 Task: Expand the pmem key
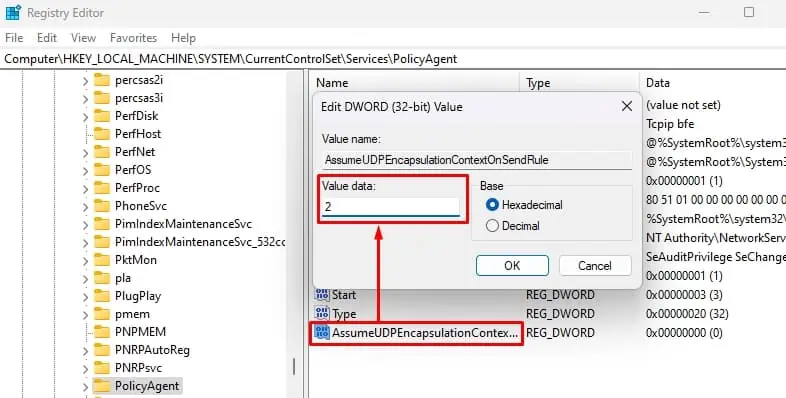coord(86,315)
